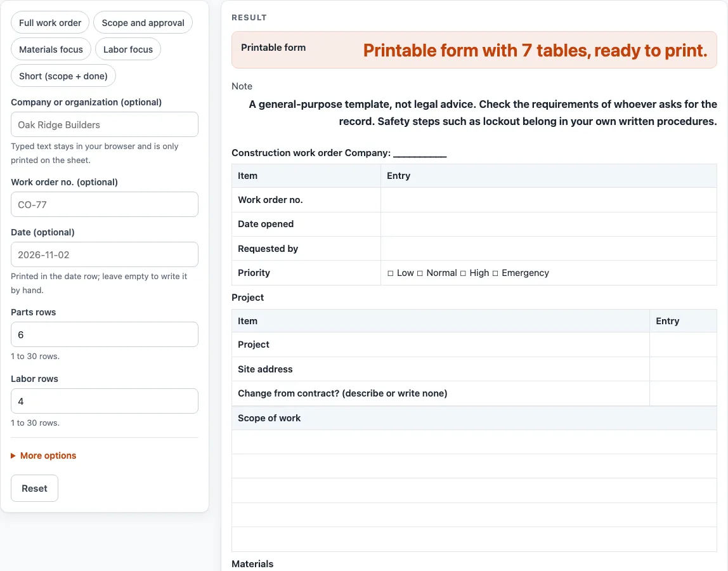Image resolution: width=728 pixels, height=571 pixels.
Task: Select Short (scope + done) preset
Action: (63, 76)
